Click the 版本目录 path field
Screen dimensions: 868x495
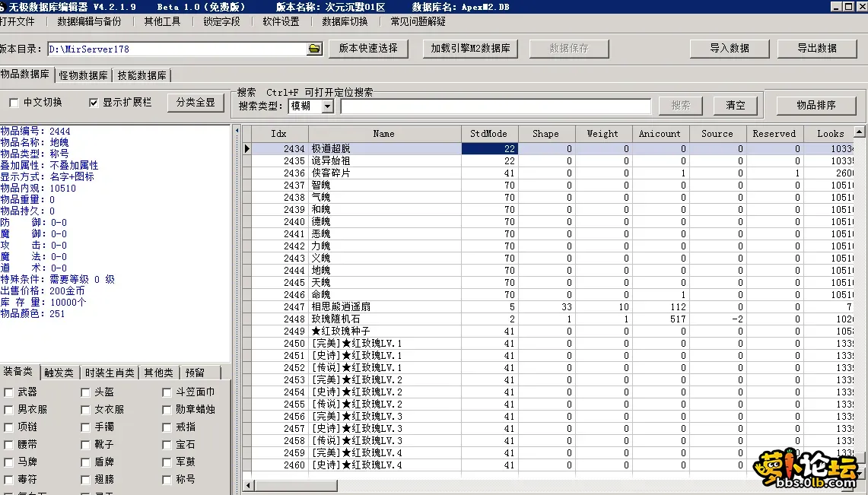click(x=177, y=49)
